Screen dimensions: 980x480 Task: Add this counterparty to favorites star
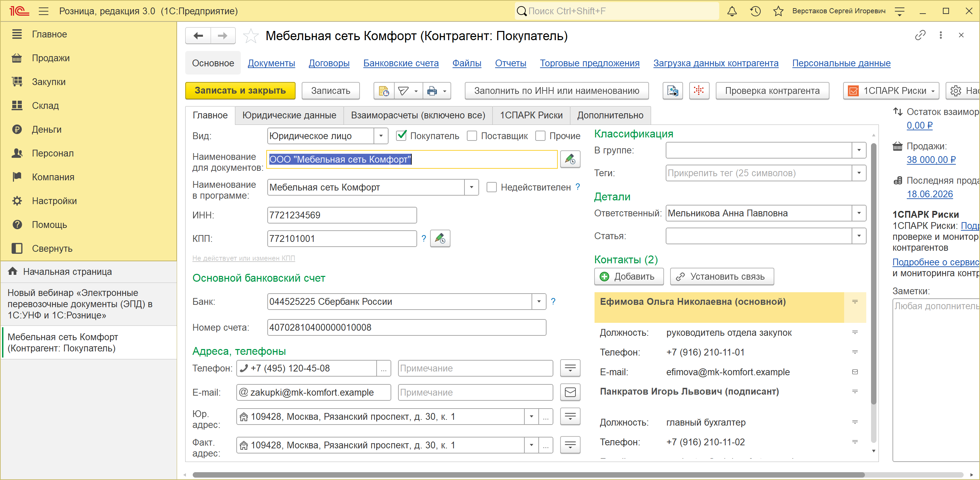coord(251,36)
